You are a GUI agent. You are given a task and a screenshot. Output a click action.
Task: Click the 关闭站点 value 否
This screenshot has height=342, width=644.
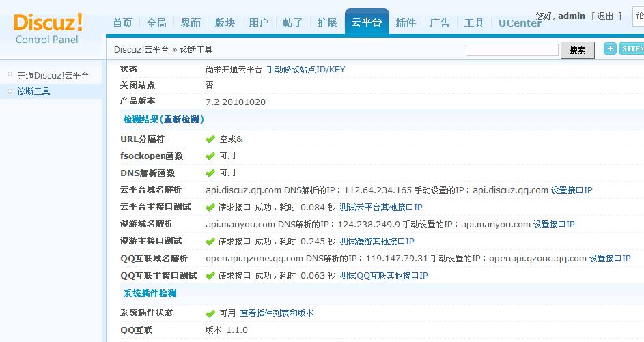[x=210, y=85]
